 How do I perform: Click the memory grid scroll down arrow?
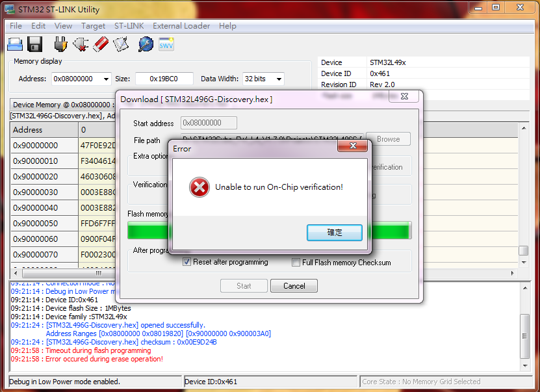point(524,263)
